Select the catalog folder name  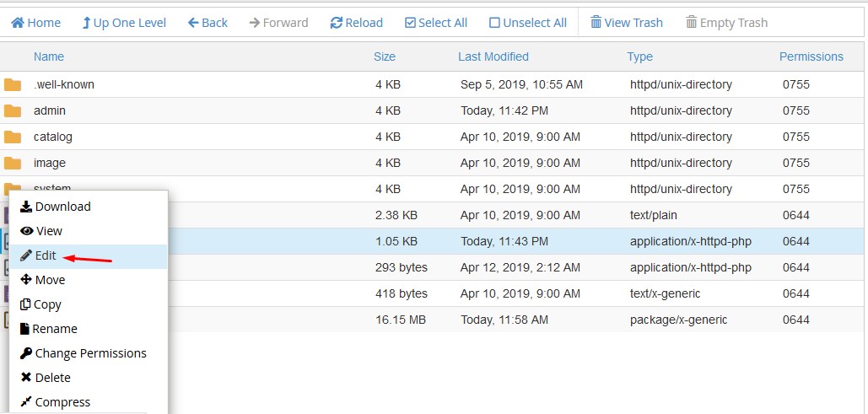pyautogui.click(x=53, y=137)
